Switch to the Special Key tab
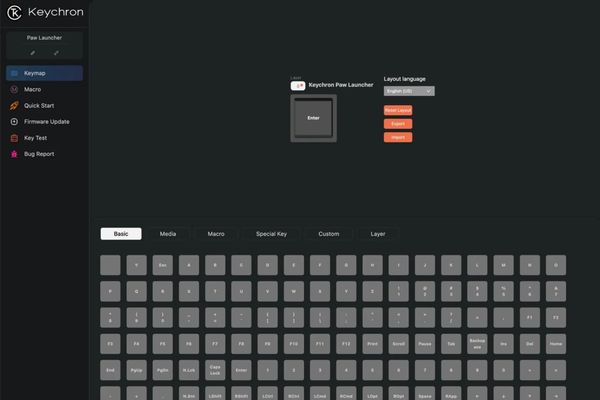 pos(271,234)
